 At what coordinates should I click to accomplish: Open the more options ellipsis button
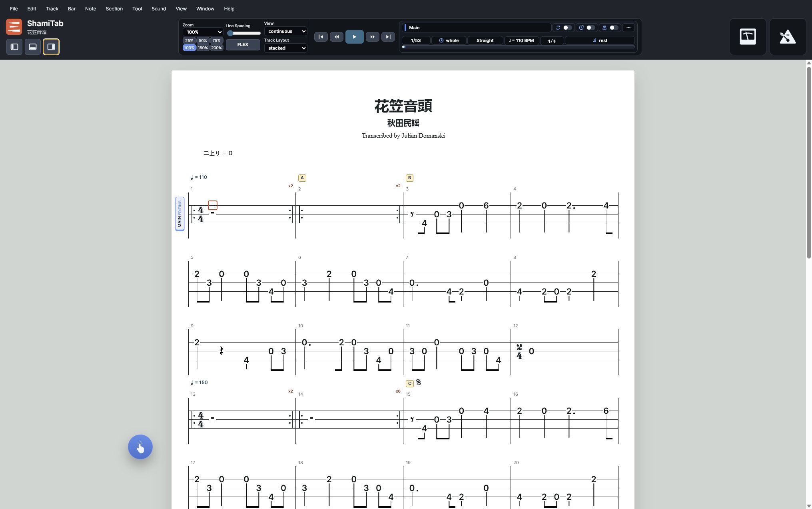coord(628,28)
